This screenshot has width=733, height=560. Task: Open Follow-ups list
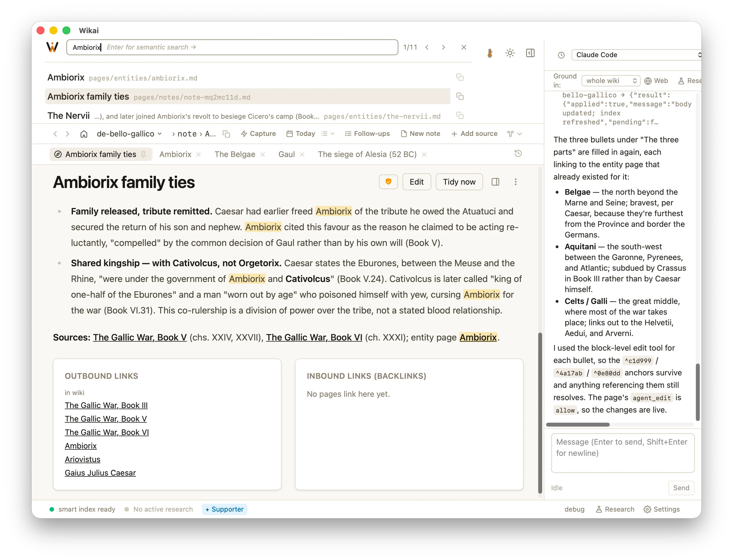click(367, 134)
